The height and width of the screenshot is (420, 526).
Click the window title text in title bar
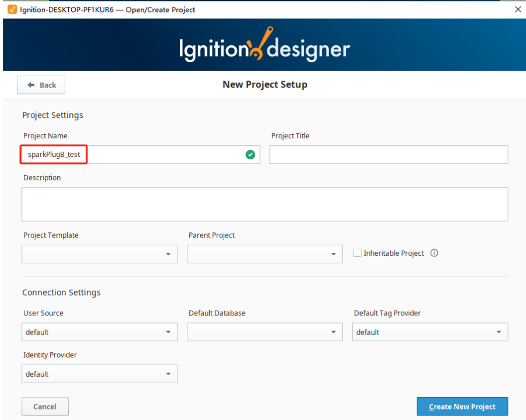point(108,10)
